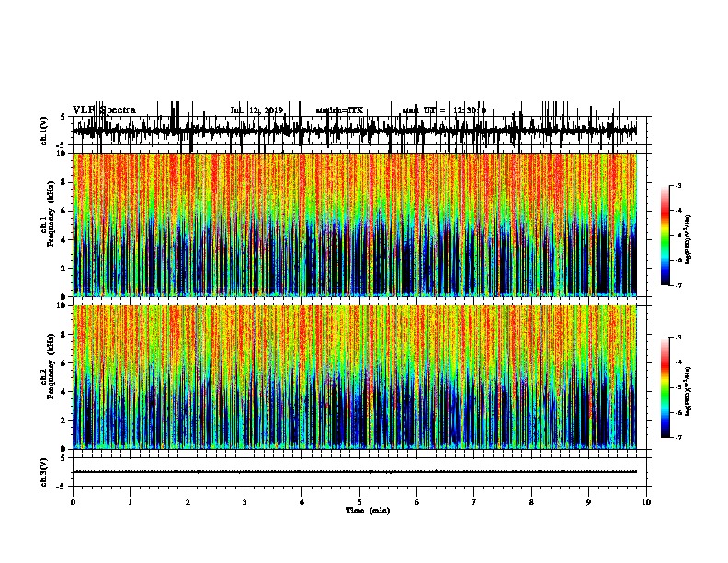Click the "VLF Spectra" title text
Viewport: 728px width, 563px height.
[104, 109]
